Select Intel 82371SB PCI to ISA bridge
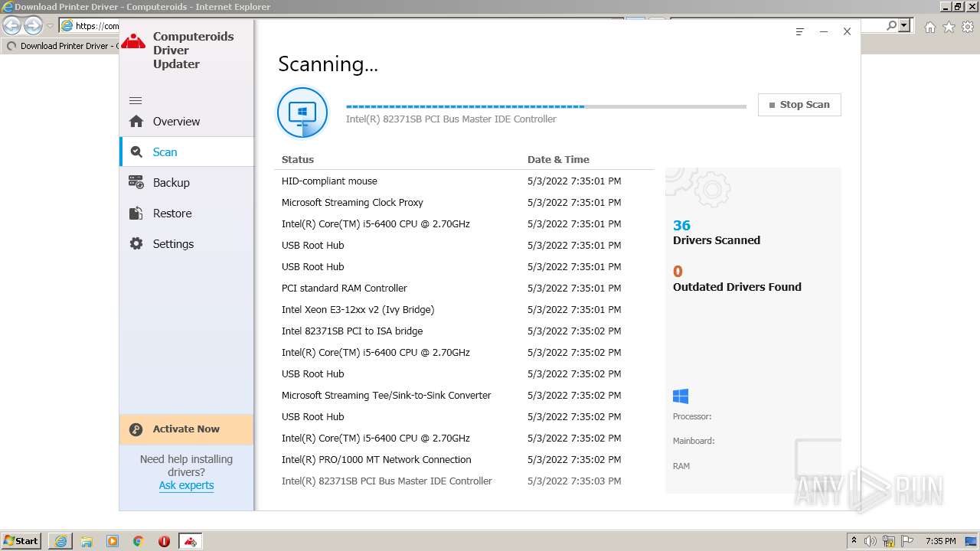This screenshot has width=980, height=551. click(464, 331)
